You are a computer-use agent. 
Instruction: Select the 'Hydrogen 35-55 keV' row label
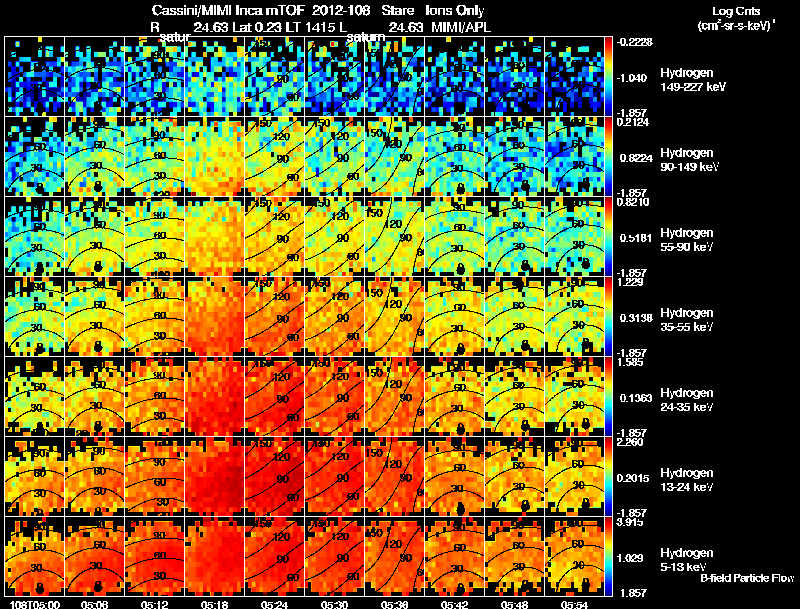pyautogui.click(x=687, y=320)
